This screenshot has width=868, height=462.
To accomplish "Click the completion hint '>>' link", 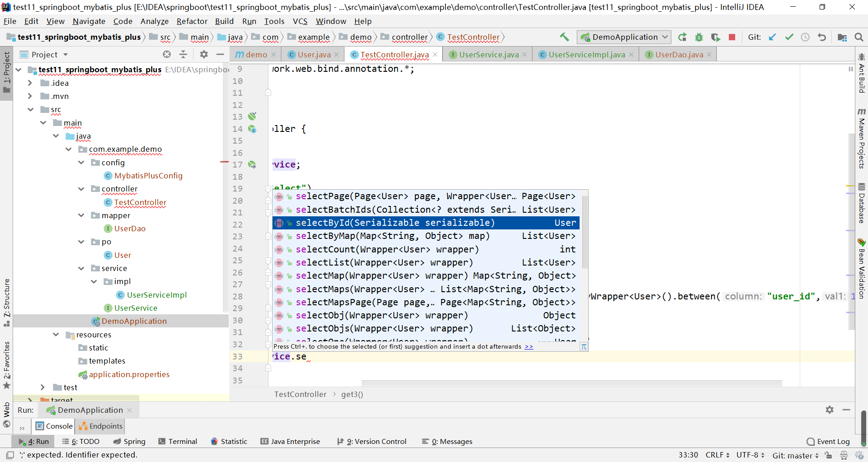I will (529, 346).
